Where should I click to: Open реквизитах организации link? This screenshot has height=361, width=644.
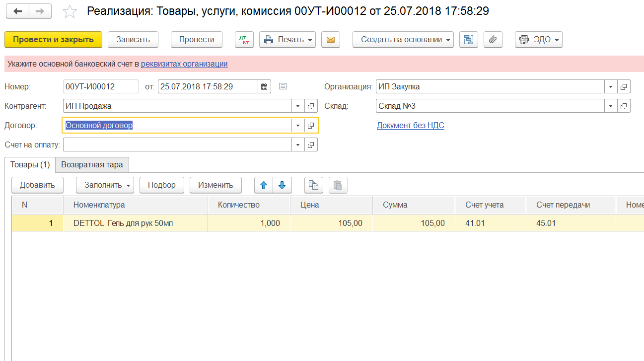click(184, 64)
